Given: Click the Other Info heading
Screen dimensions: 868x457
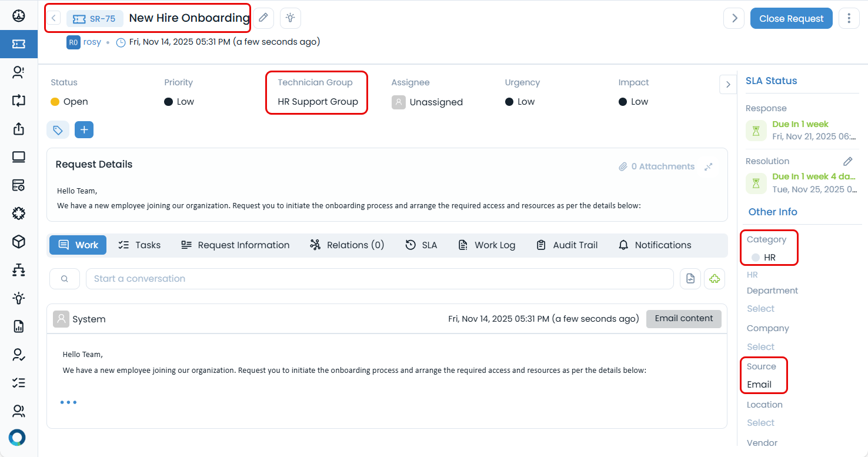Looking at the screenshot, I should click(773, 212).
